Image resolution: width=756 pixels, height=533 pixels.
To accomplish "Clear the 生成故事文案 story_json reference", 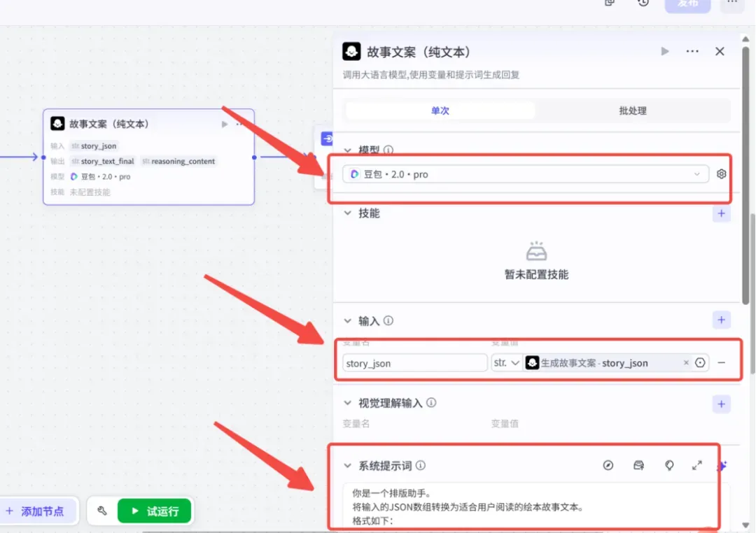I will coord(686,362).
